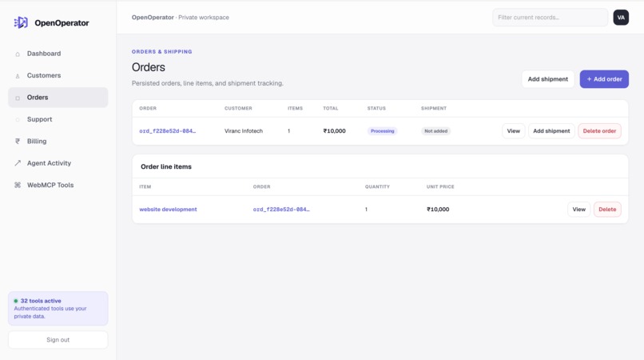
Task: Click the Agent Activity arrow icon
Action: (18, 163)
